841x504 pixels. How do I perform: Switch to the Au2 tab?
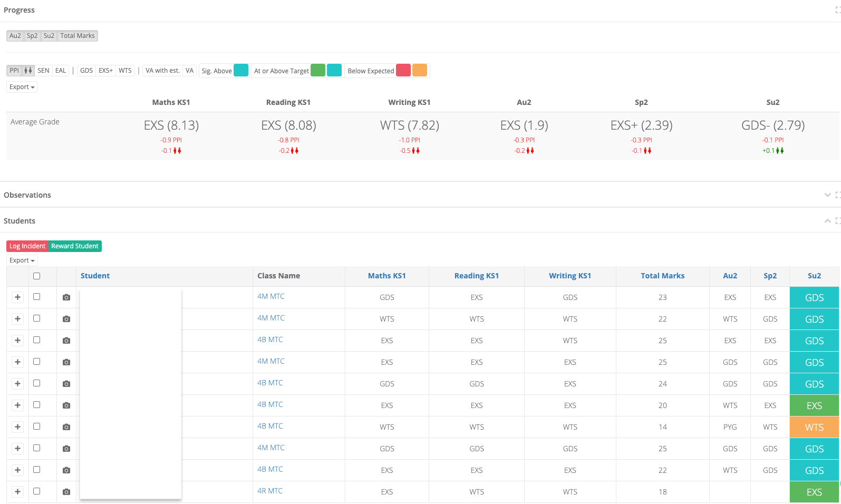15,36
